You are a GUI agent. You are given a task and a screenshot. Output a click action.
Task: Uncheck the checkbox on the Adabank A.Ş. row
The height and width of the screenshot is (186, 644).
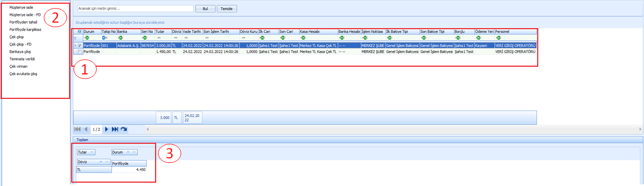pyautogui.click(x=79, y=45)
